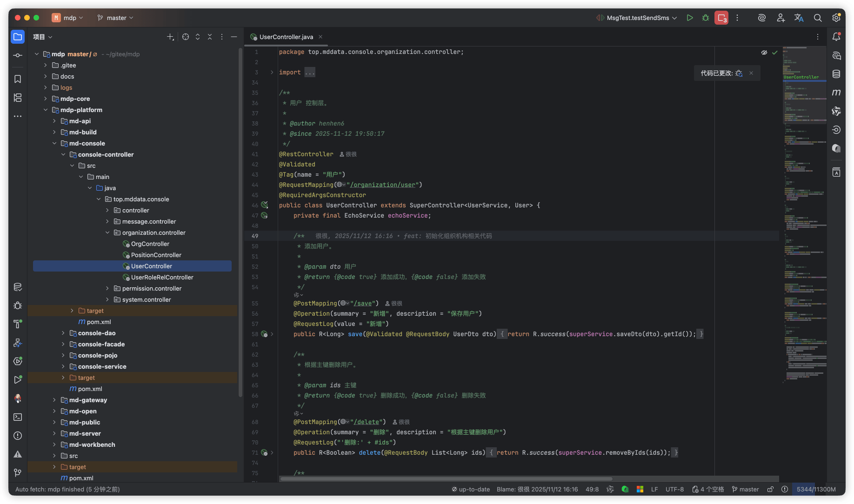Click the Search Everywhere magnifier icon
Screen dimensions: 854x504
pyautogui.click(x=817, y=18)
